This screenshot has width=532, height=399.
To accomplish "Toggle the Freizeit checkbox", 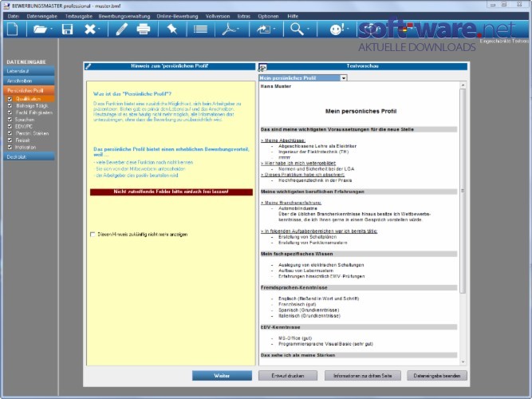I will [x=10, y=140].
